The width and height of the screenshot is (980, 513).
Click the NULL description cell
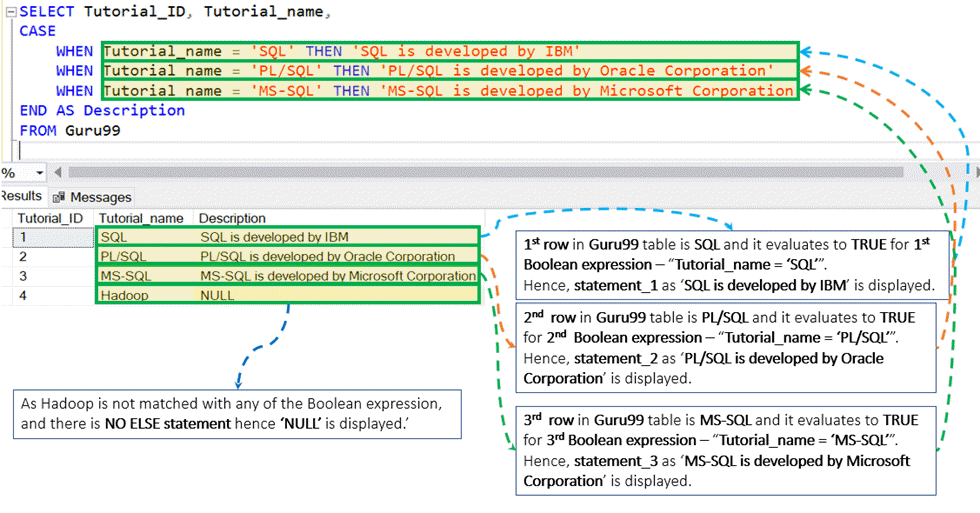coord(217,296)
